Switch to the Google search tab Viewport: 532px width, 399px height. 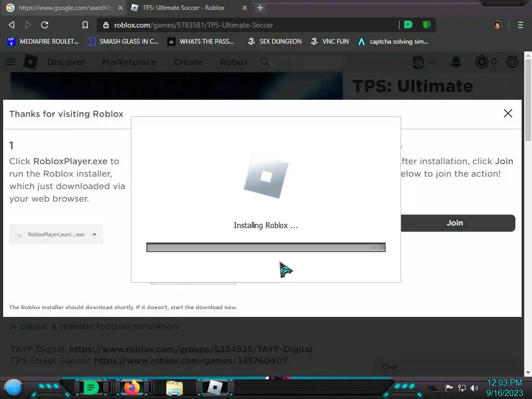pyautogui.click(x=64, y=8)
